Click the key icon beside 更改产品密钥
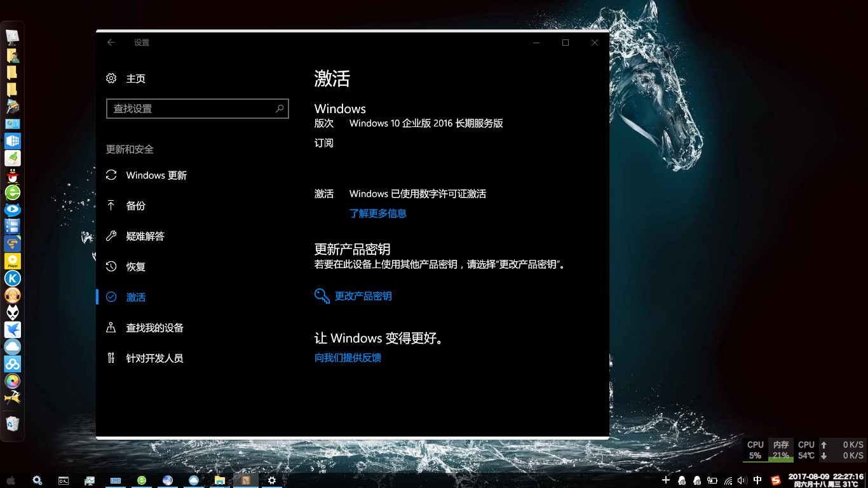Image resolution: width=868 pixels, height=488 pixels. pyautogui.click(x=322, y=296)
